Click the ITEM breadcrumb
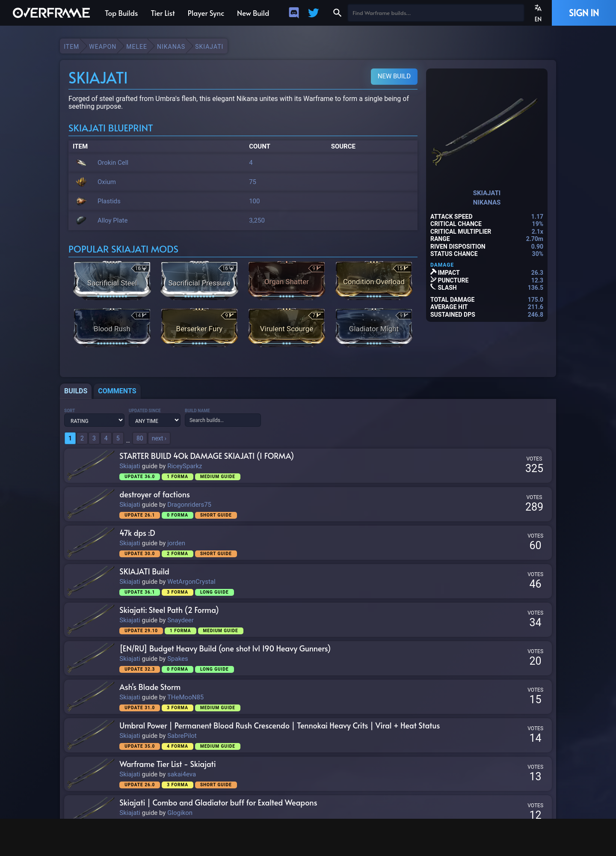Screen dimensions: 616x856 click(71, 47)
